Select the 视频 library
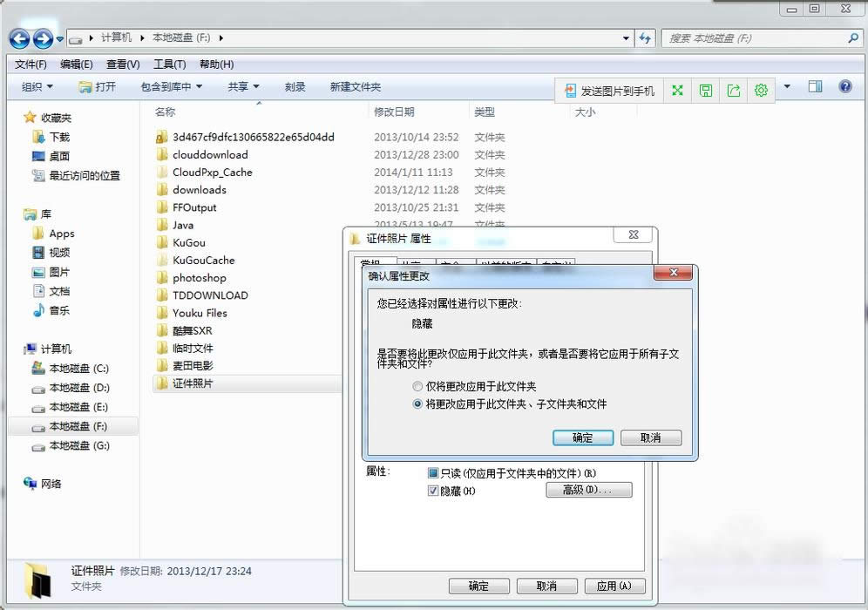Image resolution: width=868 pixels, height=610 pixels. pos(51,253)
